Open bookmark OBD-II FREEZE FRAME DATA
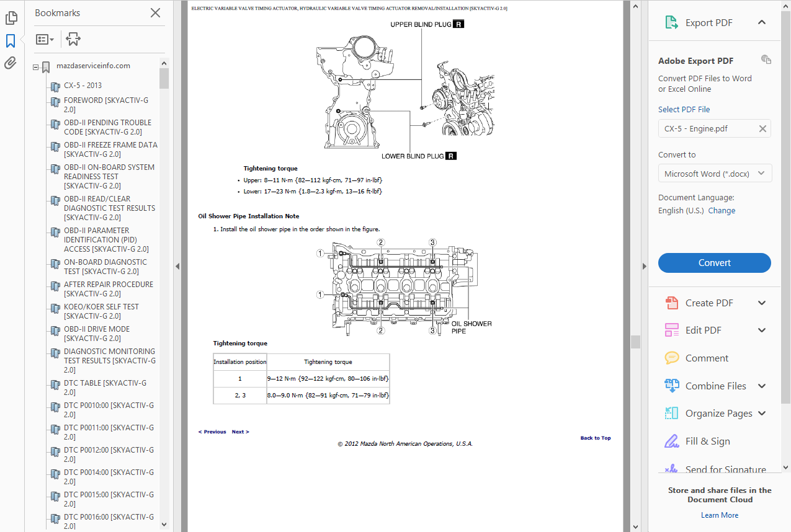Screen dimensions: 791x532 pyautogui.click(x=110, y=149)
